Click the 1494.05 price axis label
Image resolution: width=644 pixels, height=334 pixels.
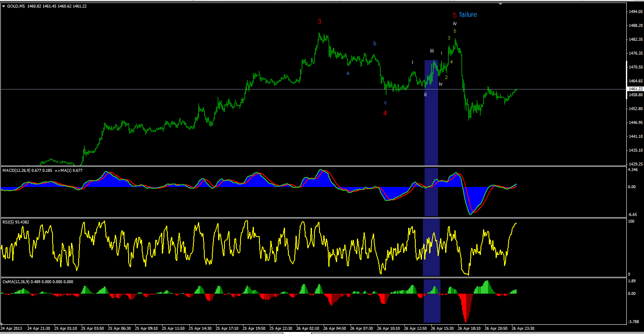635,12
